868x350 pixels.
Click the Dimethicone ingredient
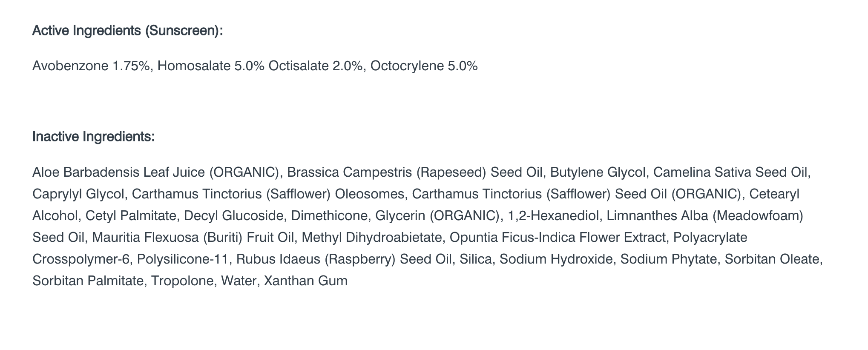point(329,216)
